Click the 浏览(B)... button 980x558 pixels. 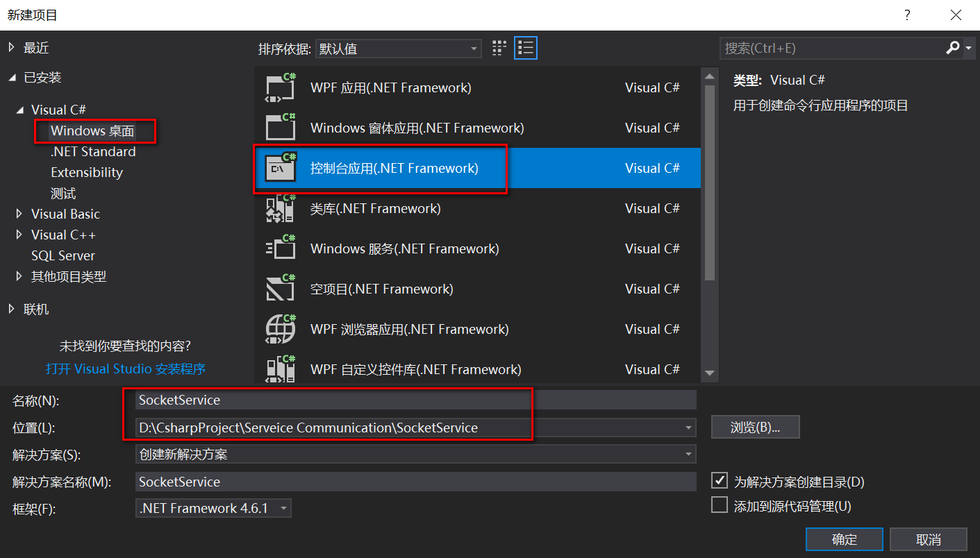756,427
